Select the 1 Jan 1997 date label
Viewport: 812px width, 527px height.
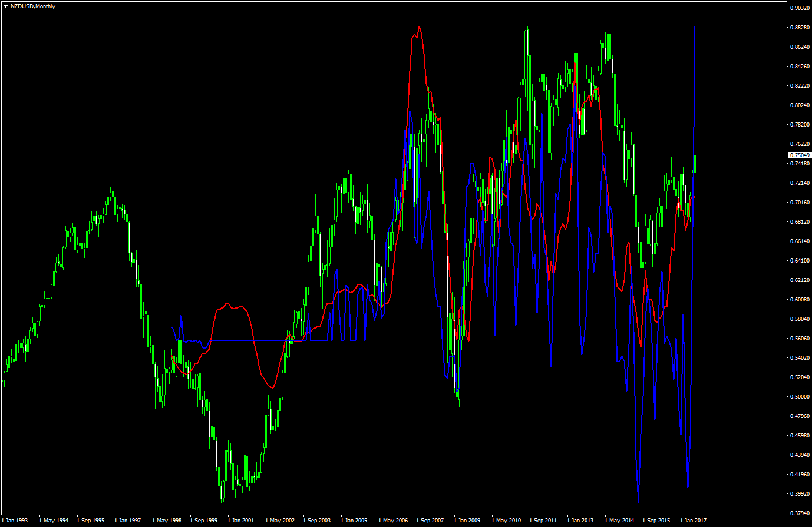coord(128,521)
